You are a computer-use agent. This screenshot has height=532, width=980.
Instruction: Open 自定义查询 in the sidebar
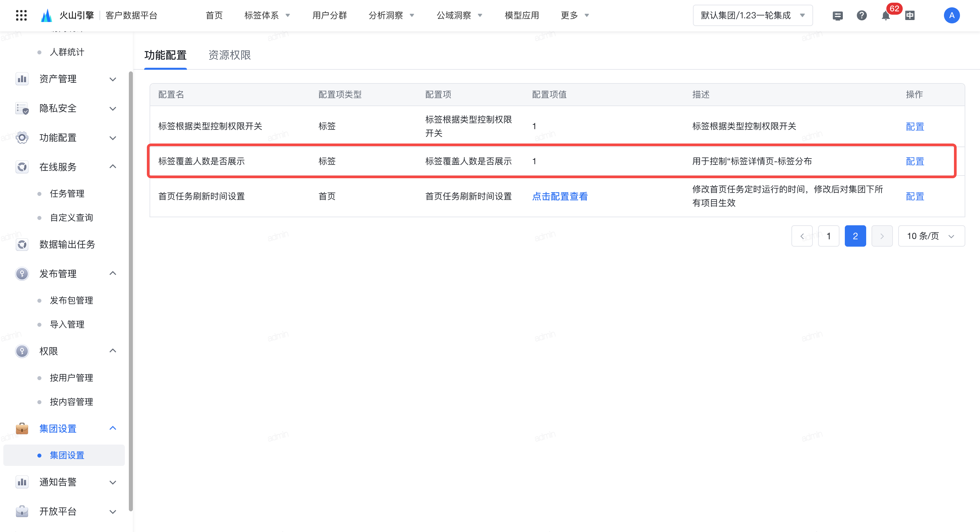point(71,218)
